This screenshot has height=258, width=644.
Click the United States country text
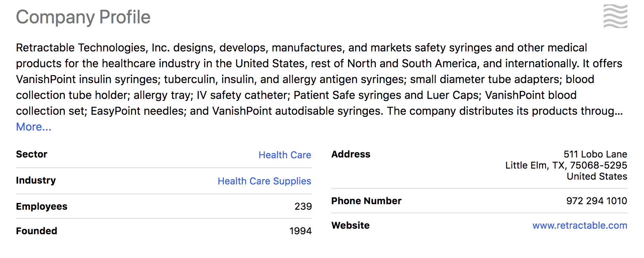pyautogui.click(x=597, y=176)
